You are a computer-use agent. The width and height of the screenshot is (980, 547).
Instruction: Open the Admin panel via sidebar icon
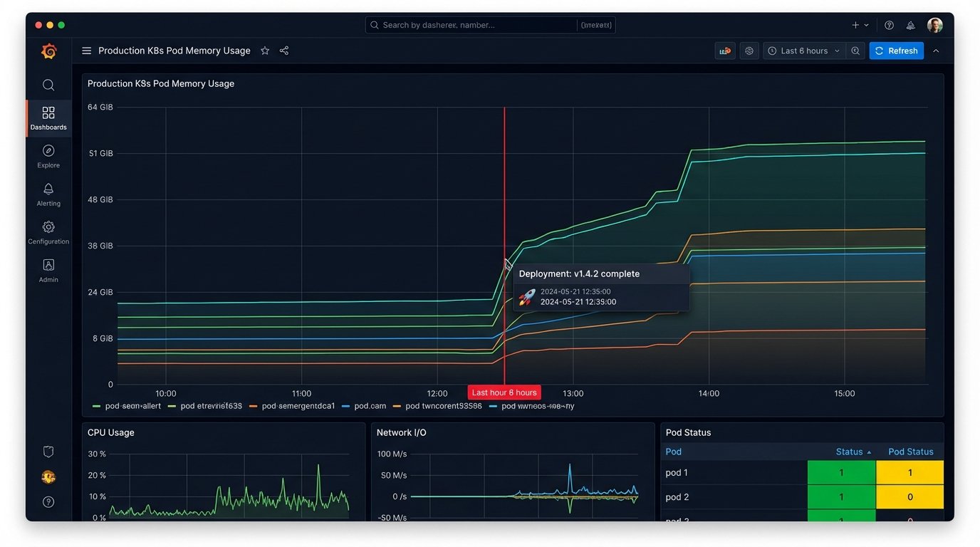[48, 270]
